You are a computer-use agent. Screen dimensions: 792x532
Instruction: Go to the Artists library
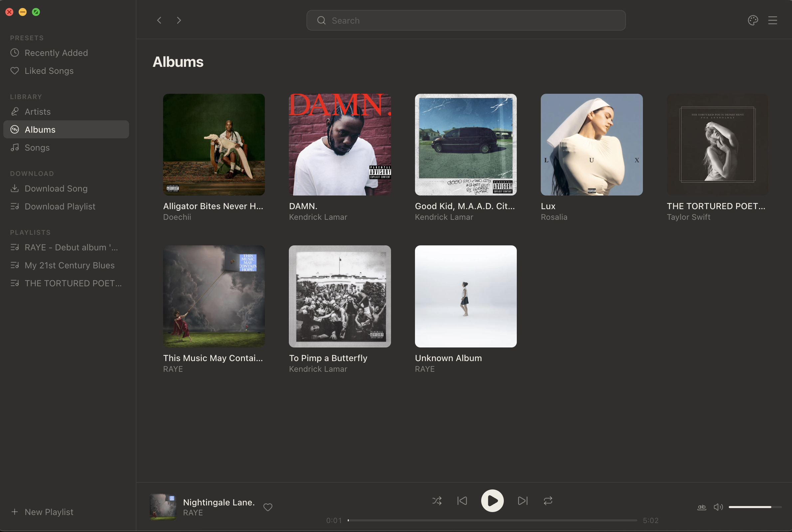pyautogui.click(x=66, y=111)
